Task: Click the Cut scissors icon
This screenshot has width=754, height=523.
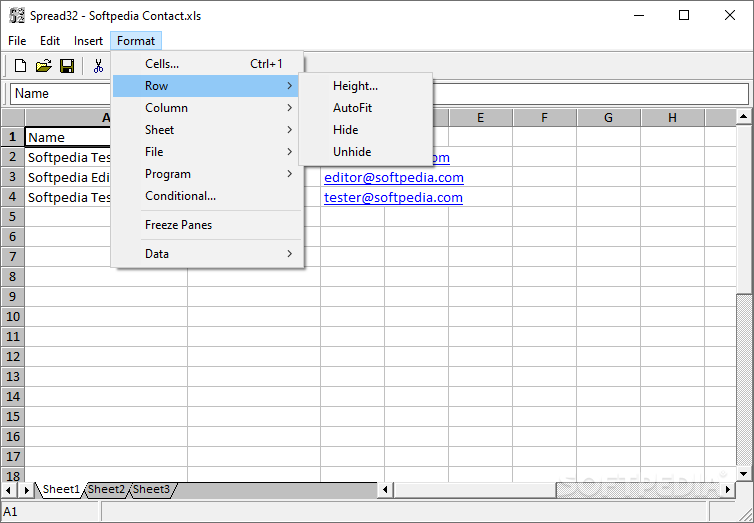Action: (99, 66)
